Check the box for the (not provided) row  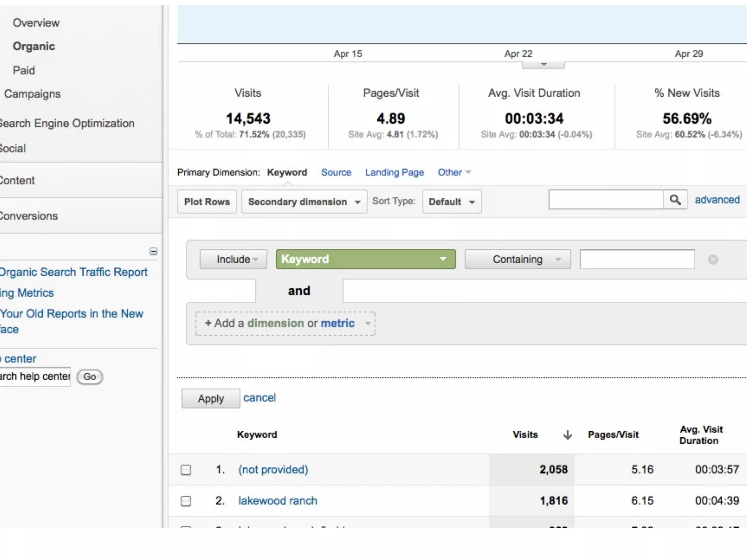click(186, 470)
